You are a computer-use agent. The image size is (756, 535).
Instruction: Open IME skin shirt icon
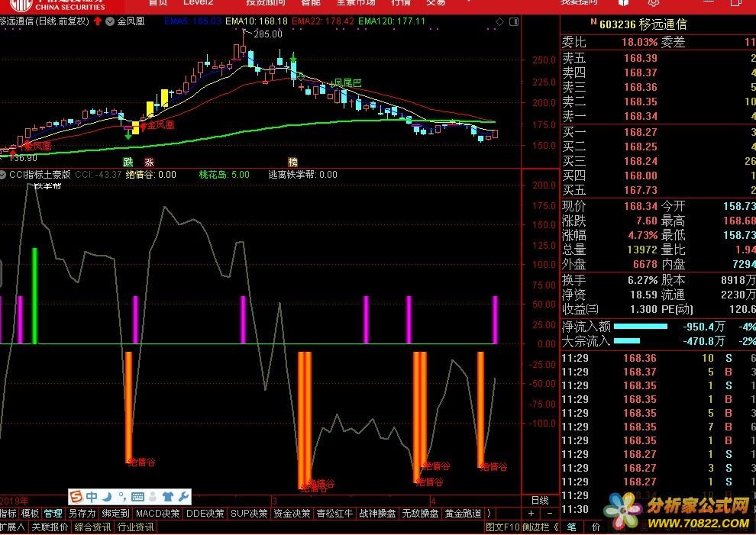click(x=168, y=496)
